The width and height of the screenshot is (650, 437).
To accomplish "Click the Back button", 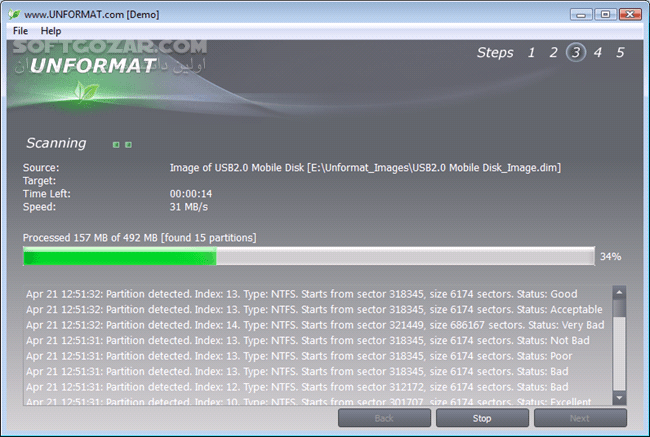I will tap(385, 418).
